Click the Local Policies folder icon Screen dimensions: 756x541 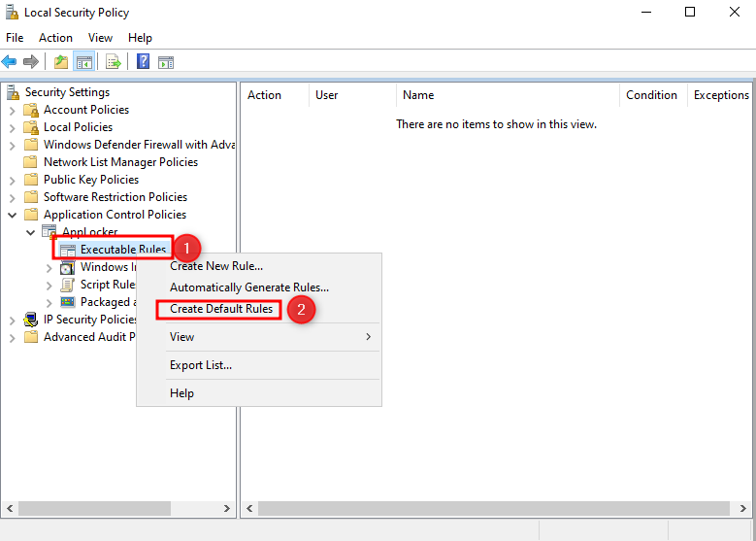31,127
